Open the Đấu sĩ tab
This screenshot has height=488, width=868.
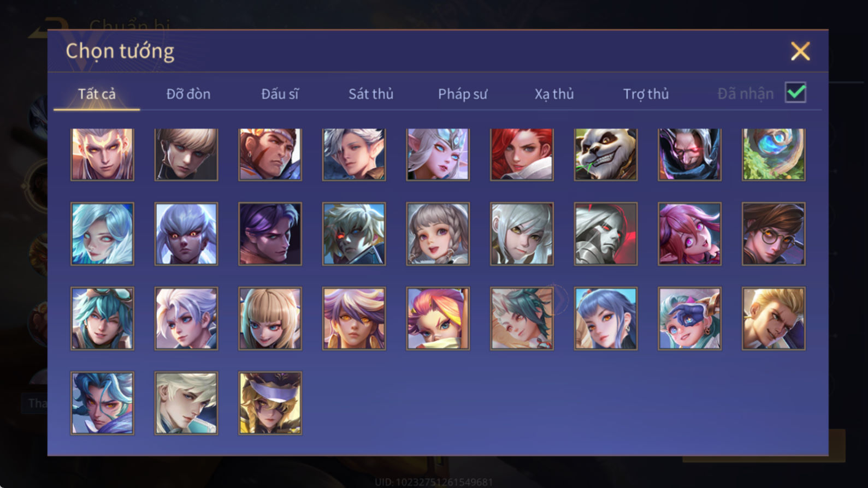point(280,94)
